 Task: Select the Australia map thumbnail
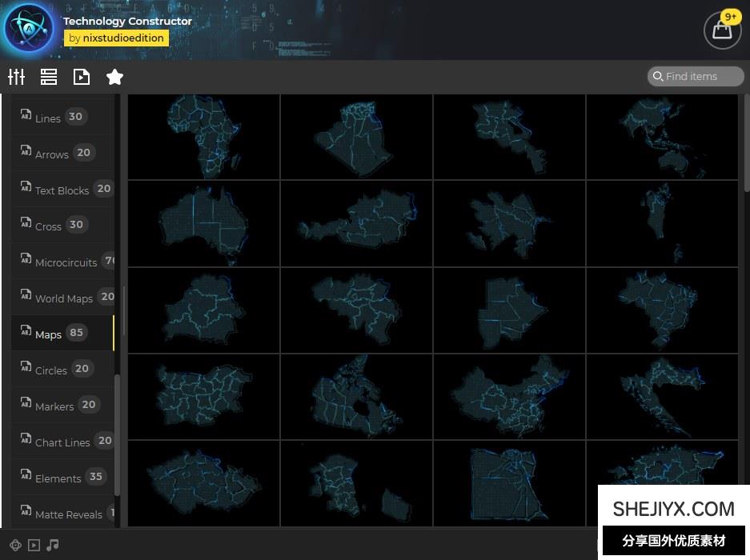(x=204, y=223)
